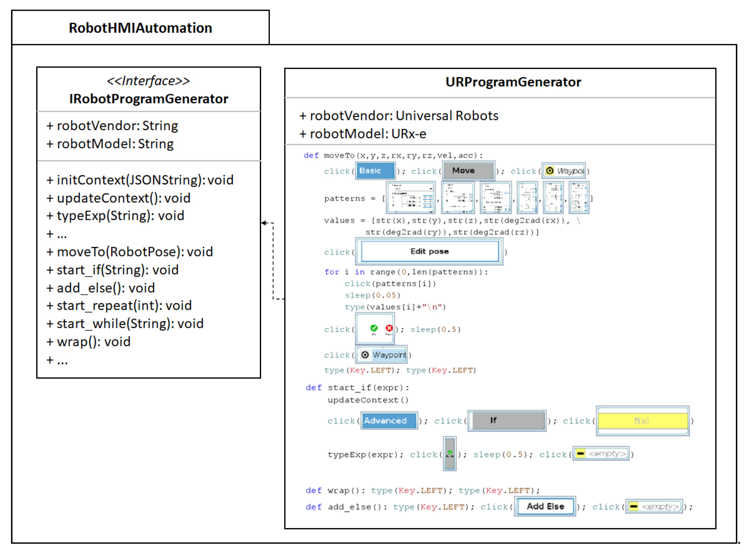Click the first pattern thumbnail in the list

[x=411, y=198]
